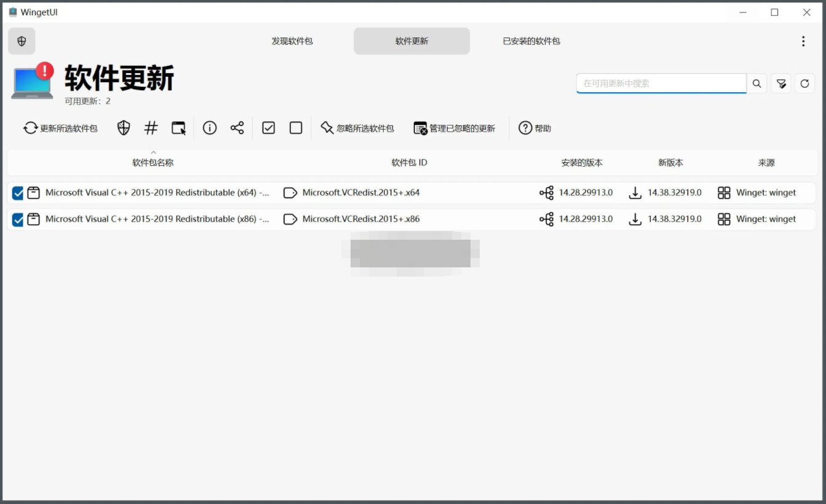This screenshot has width=826, height=504.
Task: Switch to the 软件更新 tab
Action: coord(411,41)
